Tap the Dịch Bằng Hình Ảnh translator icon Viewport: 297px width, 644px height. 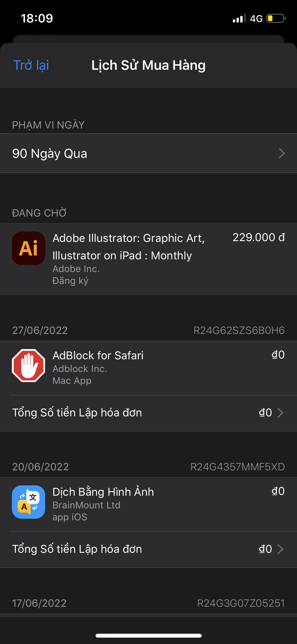[29, 502]
